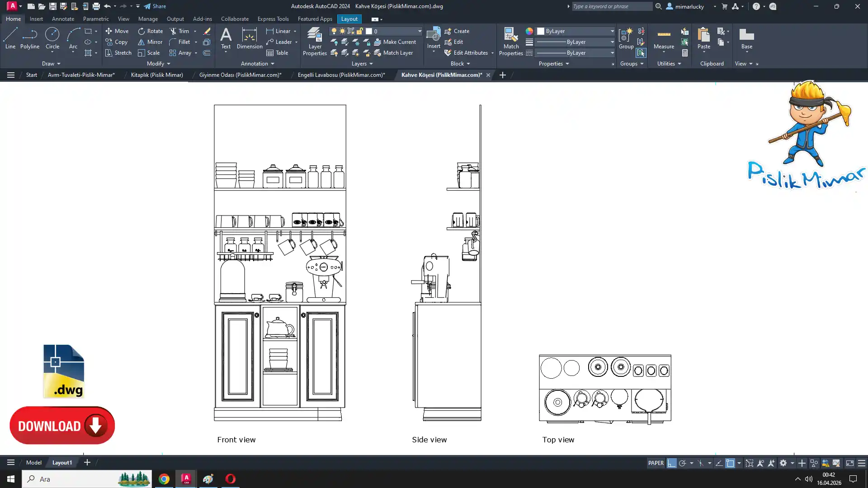Open the layer name dropdown
This screenshot has height=488, width=868.
[x=419, y=31]
